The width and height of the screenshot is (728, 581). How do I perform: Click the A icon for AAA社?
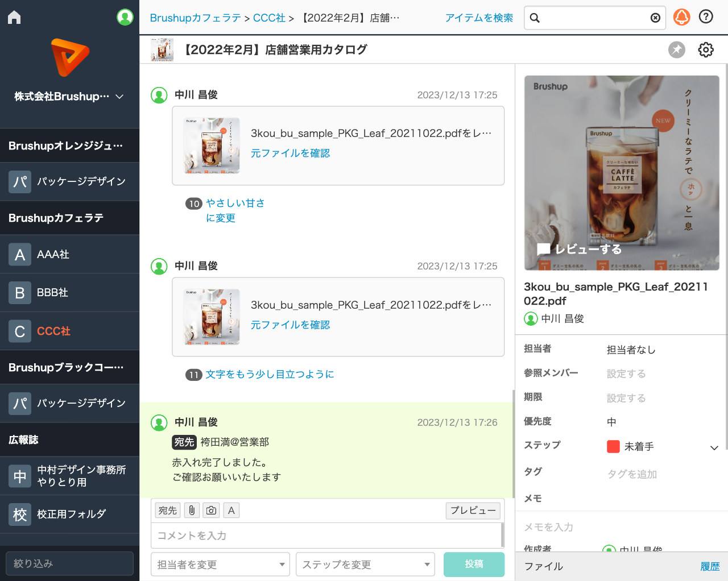click(x=20, y=255)
